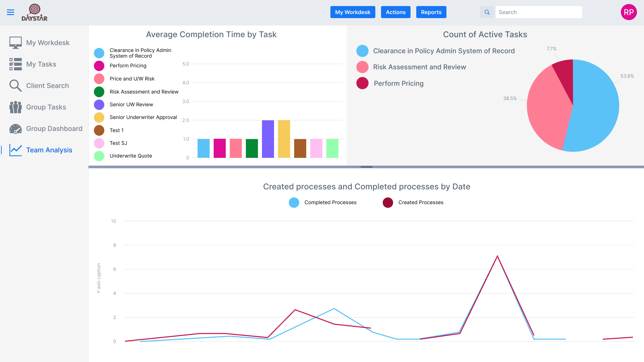Click the panel splitter handle

click(366, 167)
